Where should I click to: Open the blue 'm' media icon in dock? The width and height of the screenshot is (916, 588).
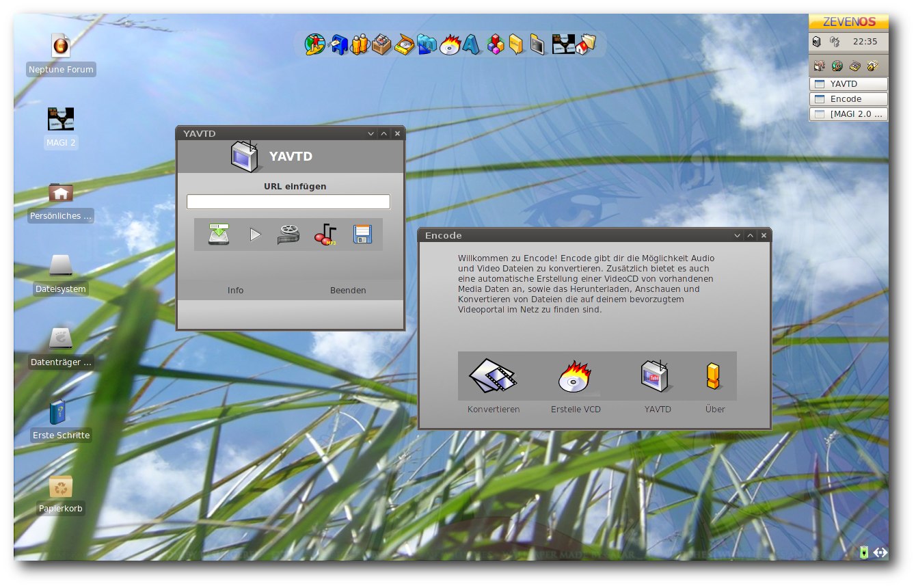[427, 44]
